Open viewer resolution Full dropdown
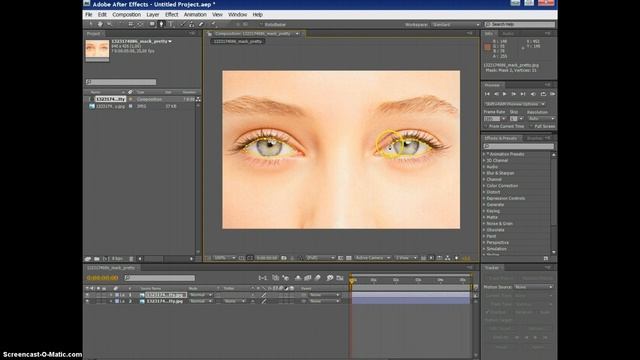 (320, 258)
